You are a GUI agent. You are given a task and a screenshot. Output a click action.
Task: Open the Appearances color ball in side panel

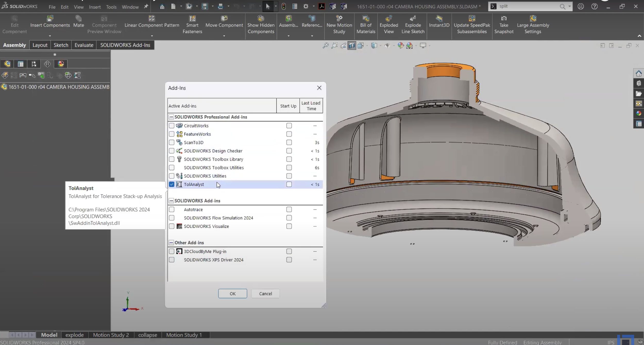click(639, 113)
